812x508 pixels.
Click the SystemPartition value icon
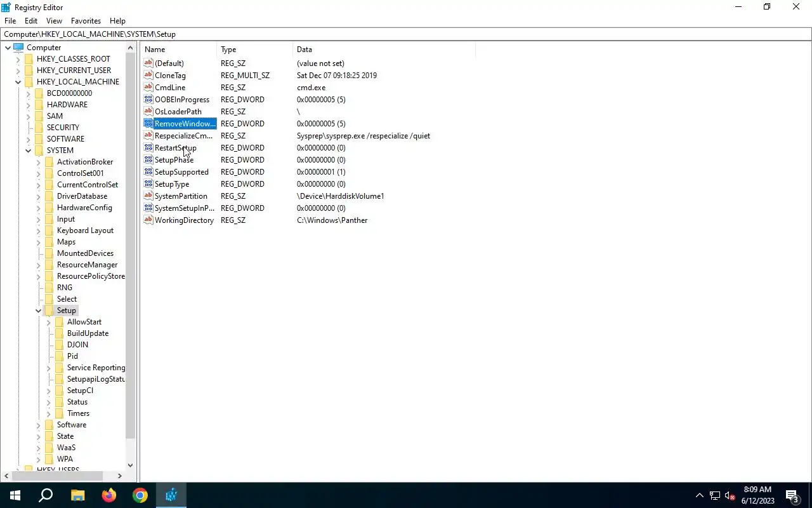click(148, 196)
